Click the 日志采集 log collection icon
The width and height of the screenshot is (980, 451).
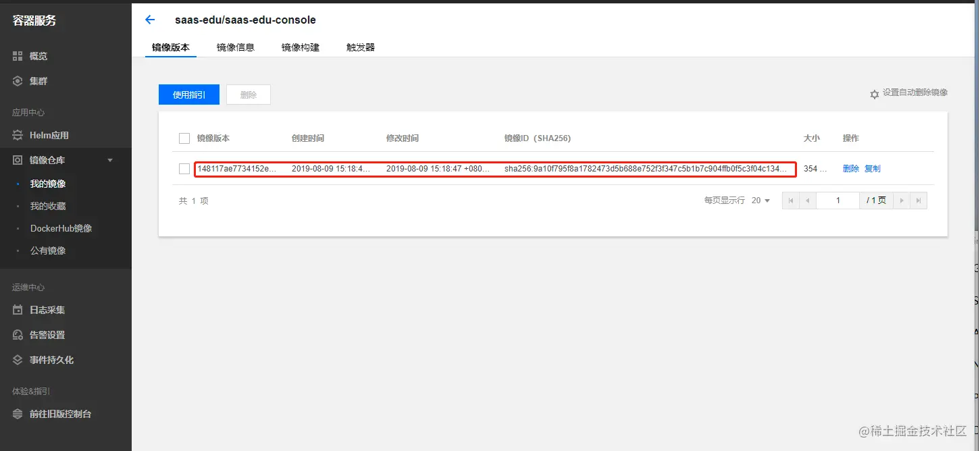18,310
